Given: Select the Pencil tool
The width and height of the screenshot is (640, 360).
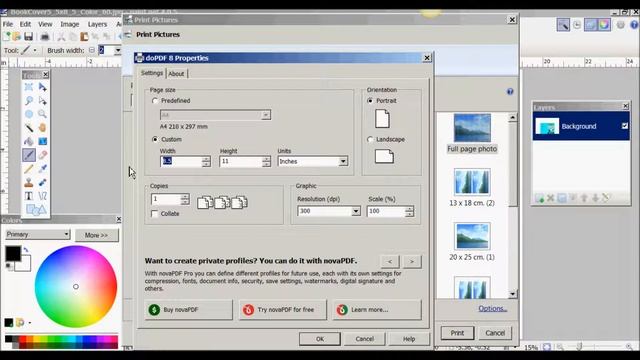Looking at the screenshot, I should click(29, 169).
